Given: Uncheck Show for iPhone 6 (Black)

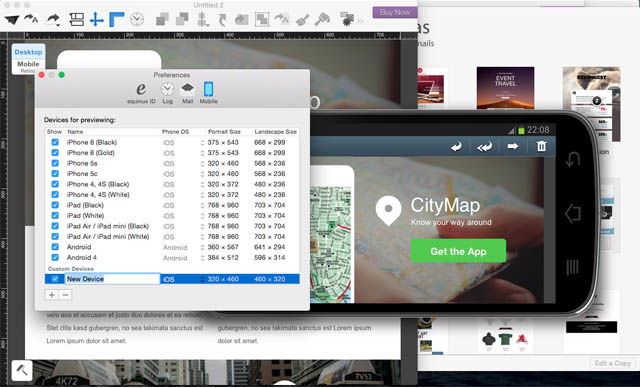Looking at the screenshot, I should pos(55,142).
